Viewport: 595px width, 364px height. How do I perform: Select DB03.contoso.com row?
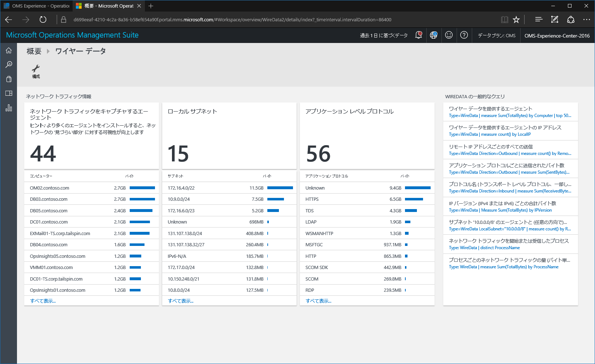tap(91, 199)
